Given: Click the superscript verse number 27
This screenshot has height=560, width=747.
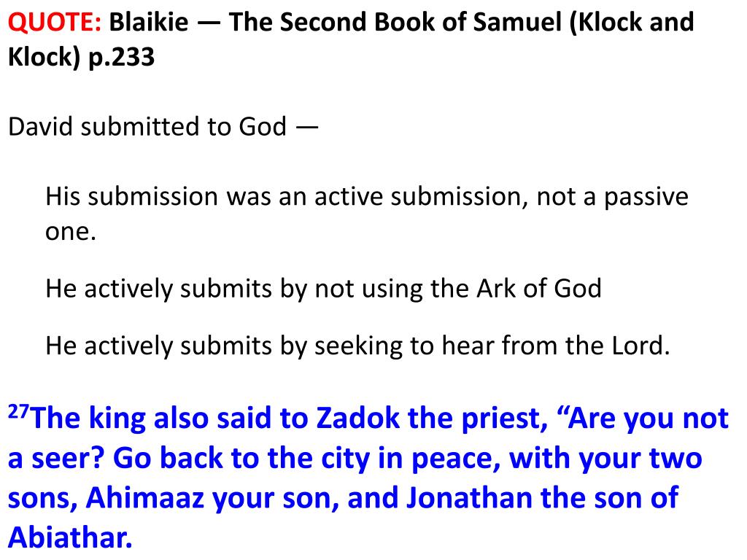Looking at the screenshot, I should [18, 411].
